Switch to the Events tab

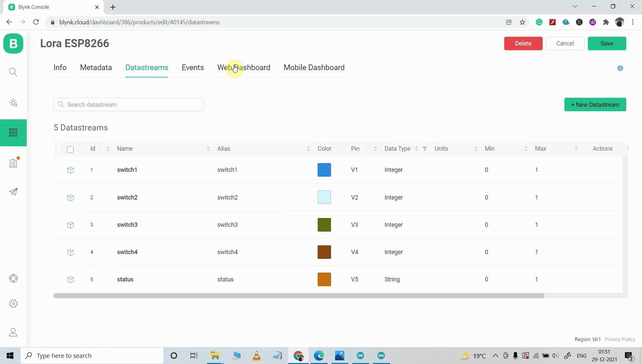[193, 67]
